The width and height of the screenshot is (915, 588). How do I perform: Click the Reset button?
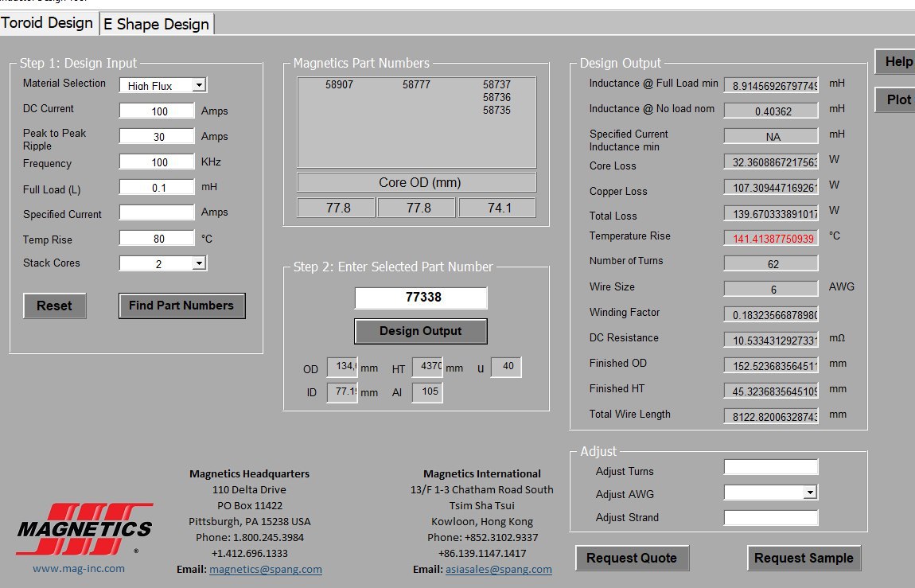55,306
